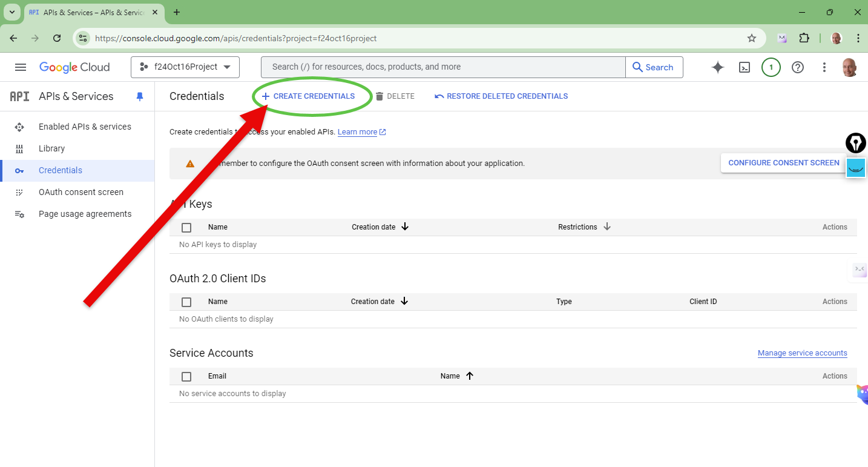The height and width of the screenshot is (467, 868).
Task: Open the help question mark icon
Action: coord(798,67)
